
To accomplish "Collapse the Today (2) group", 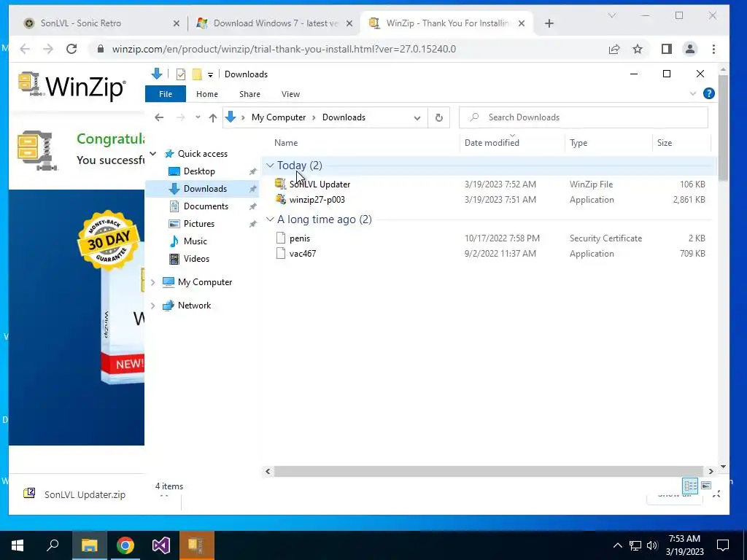I will 270,166.
